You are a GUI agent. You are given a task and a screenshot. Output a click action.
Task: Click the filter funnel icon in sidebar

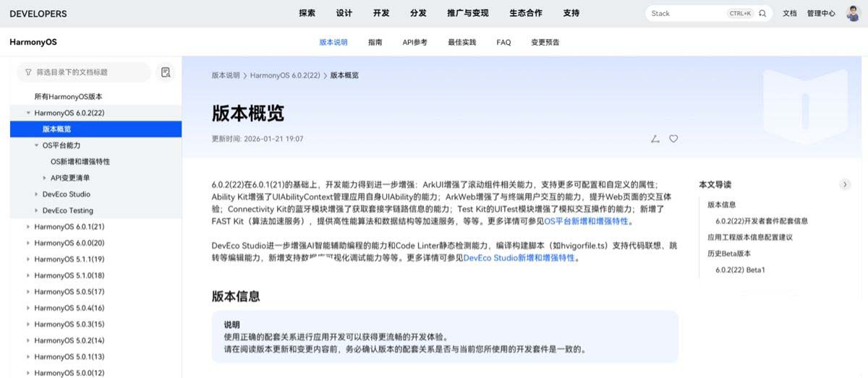pos(28,72)
